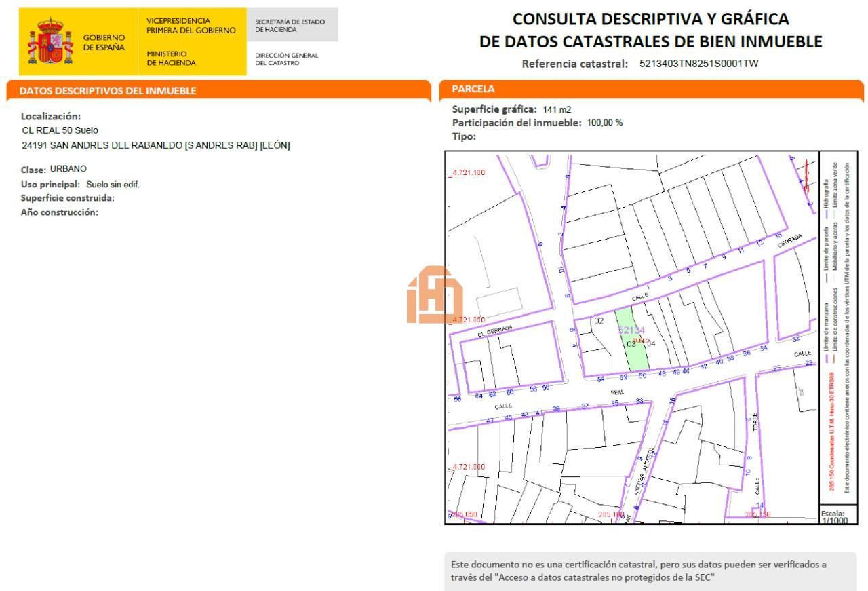Click parcel 02 on the map
The image size is (868, 591).
pos(599,320)
